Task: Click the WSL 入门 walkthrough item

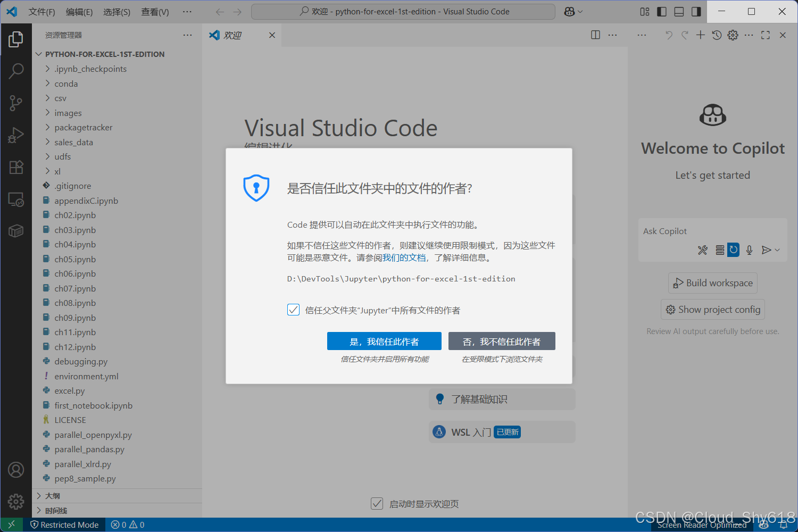Action: [502, 432]
